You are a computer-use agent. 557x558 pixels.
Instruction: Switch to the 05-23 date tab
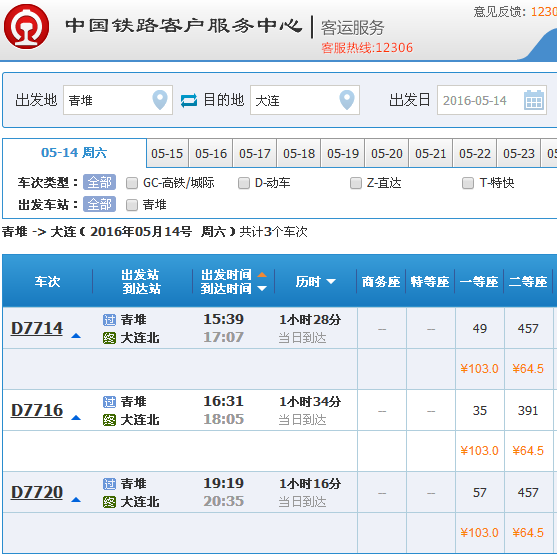pos(519,154)
